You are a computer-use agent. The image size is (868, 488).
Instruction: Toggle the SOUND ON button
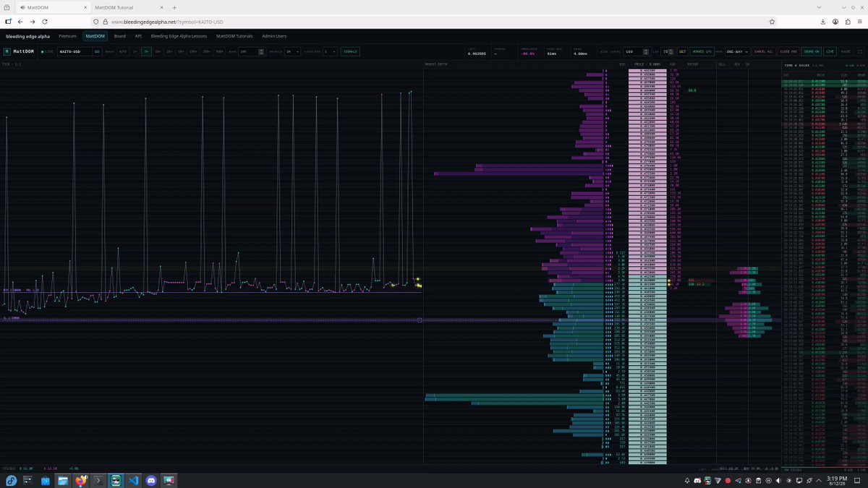(812, 51)
